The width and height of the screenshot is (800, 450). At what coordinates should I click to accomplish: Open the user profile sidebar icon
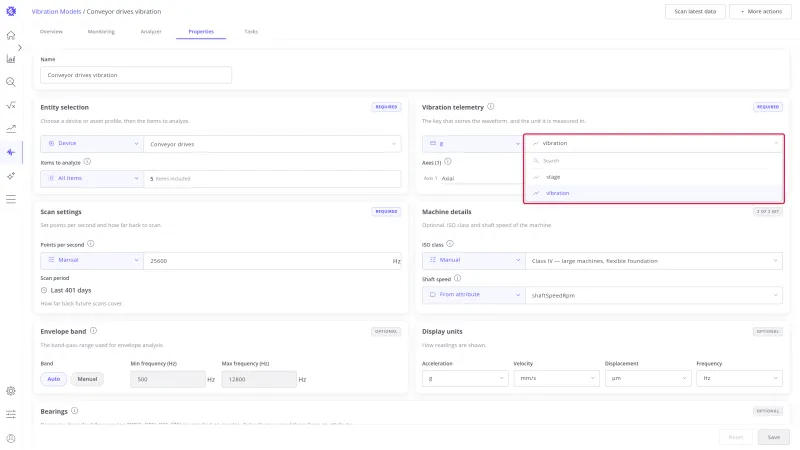click(x=11, y=438)
